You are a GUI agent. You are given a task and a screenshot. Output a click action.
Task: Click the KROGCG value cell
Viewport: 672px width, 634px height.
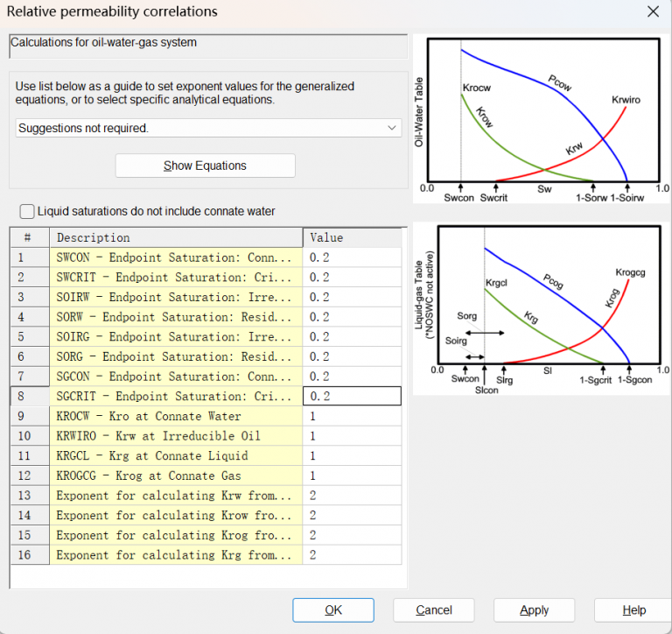tap(352, 475)
